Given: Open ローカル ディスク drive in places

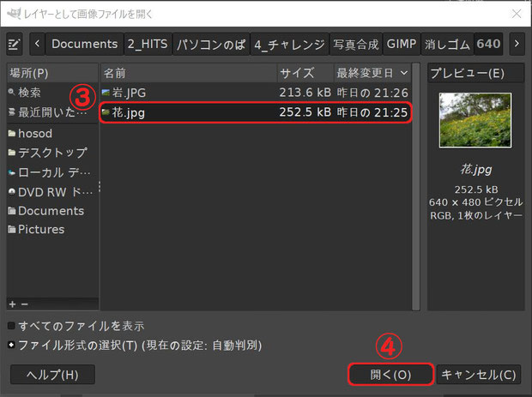Looking at the screenshot, I should coord(52,172).
